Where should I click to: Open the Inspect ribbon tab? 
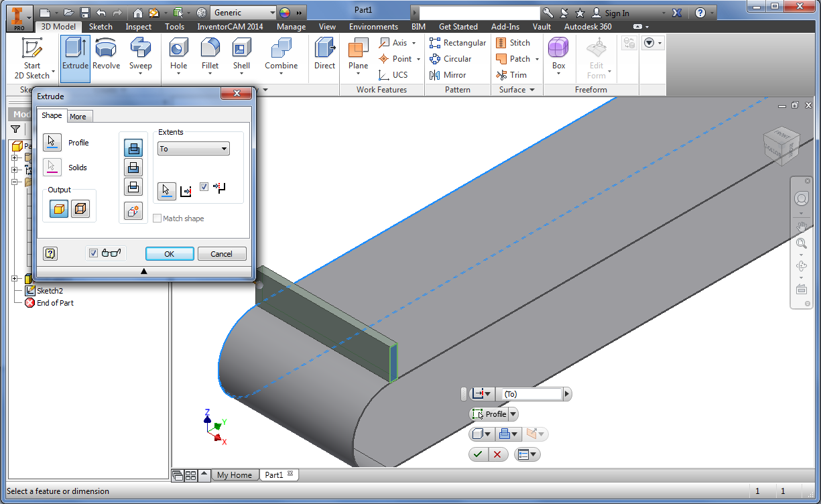click(139, 27)
